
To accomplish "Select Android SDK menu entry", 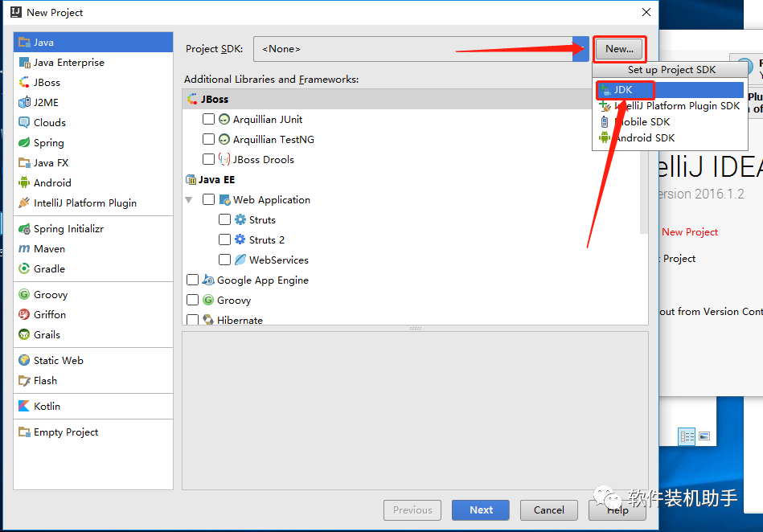I will 670,137.
